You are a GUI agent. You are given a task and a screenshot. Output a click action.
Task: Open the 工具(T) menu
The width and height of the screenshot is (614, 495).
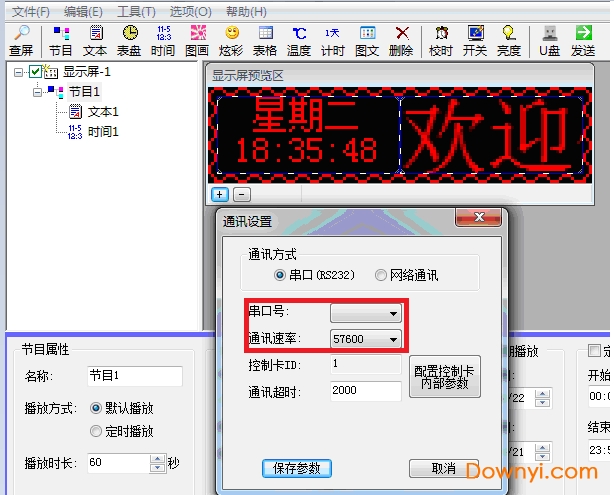[136, 12]
